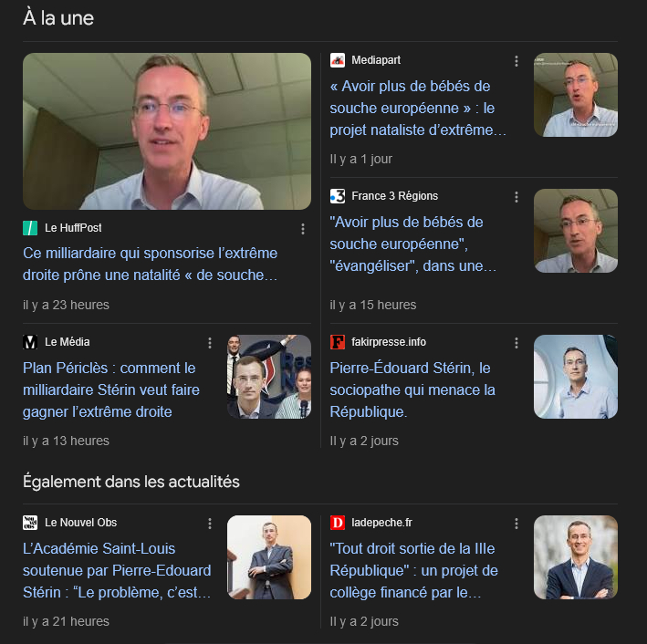Open the three-dot menu beside ladepeche.fr
This screenshot has width=647, height=644.
click(517, 524)
